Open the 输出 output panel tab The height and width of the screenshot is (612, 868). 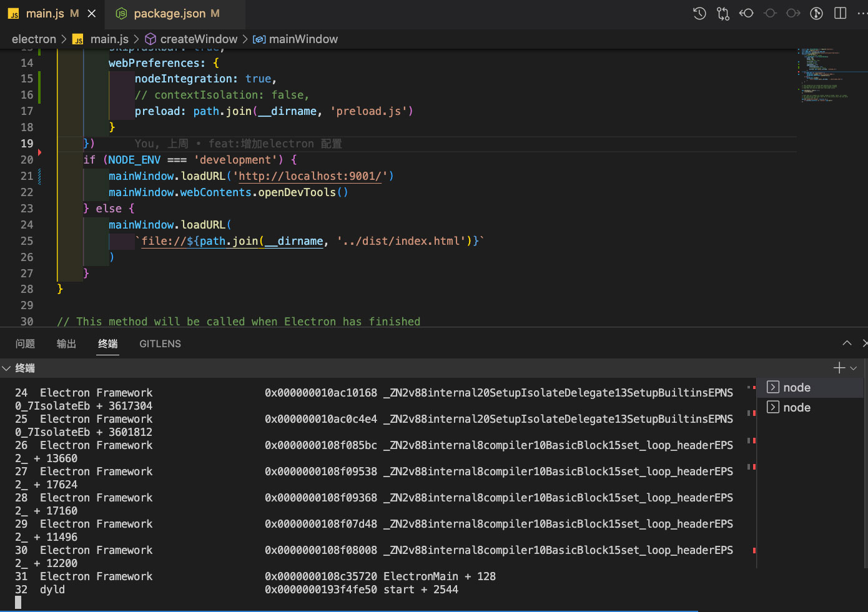point(66,343)
